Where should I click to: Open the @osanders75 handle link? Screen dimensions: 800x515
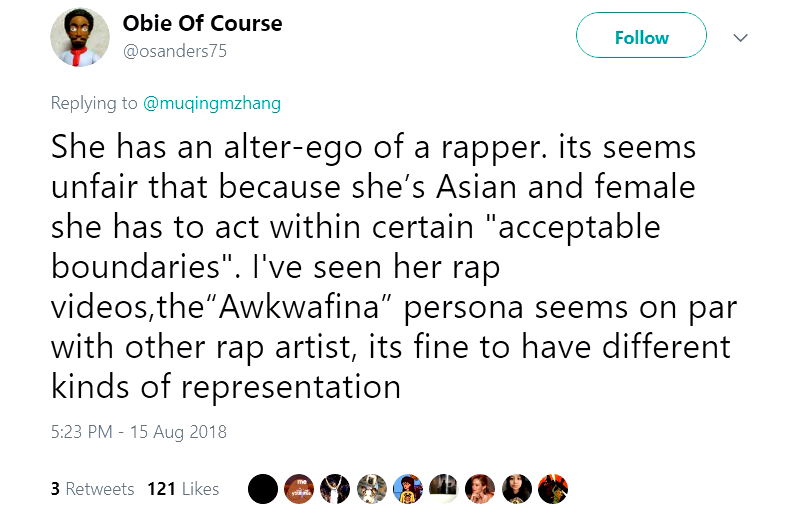[x=174, y=50]
